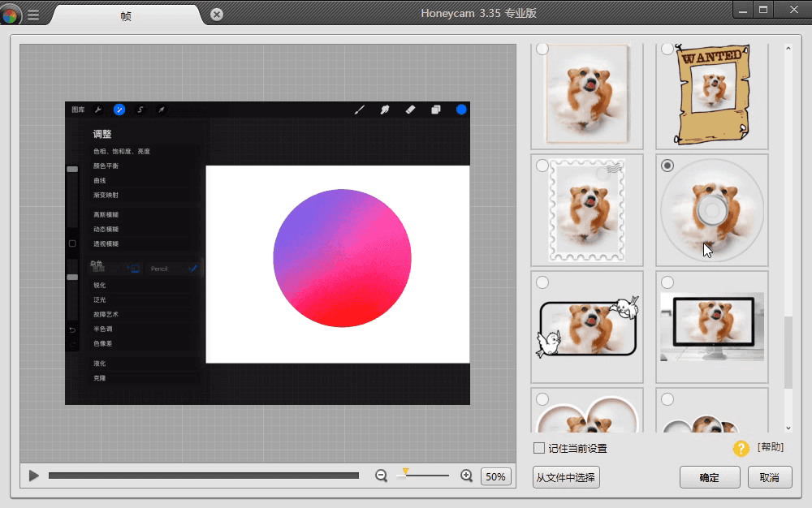The height and width of the screenshot is (508, 812).
Task: Click the small square icon in preview sidebar
Action: [x=72, y=243]
